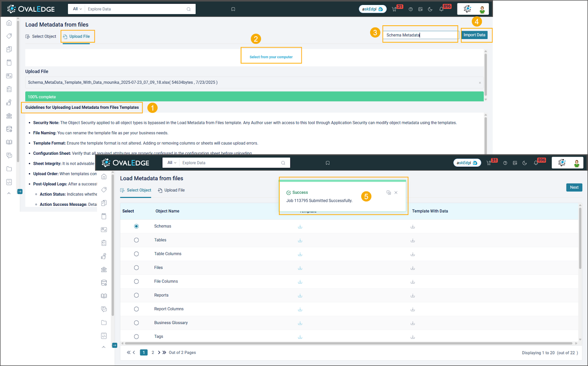Viewport: 588px width, 366px height.
Task: Toggle dark mode in the front window header
Action: click(524, 163)
